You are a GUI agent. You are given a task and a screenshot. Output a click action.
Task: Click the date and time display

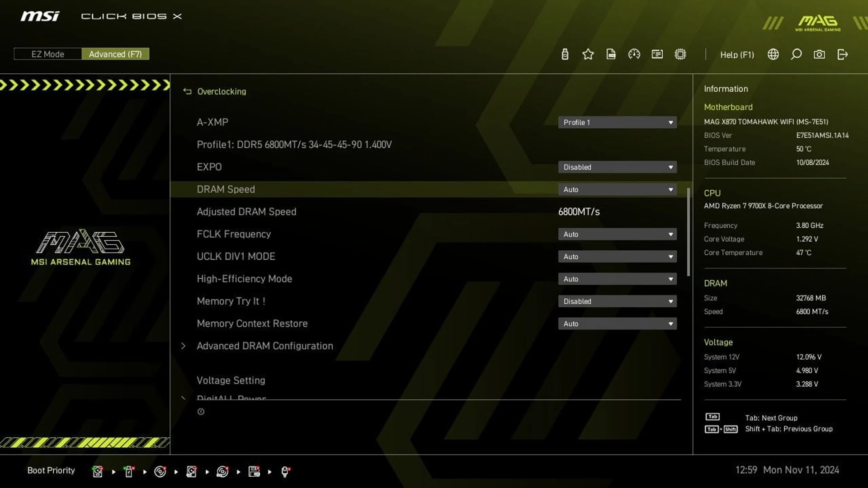point(787,470)
